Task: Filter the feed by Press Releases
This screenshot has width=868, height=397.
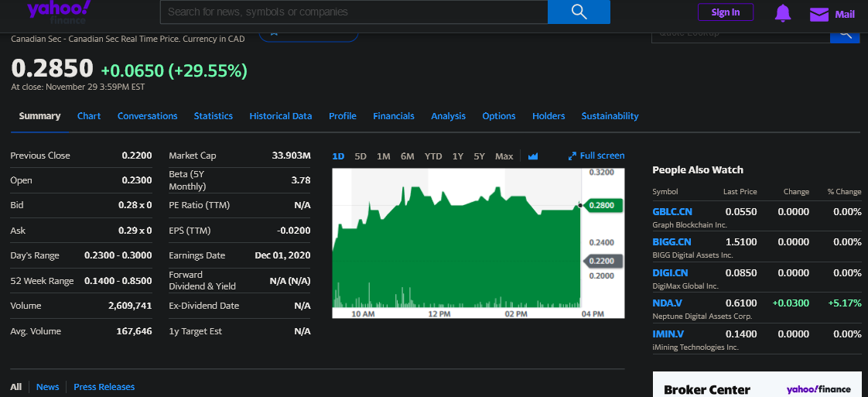Action: [x=104, y=387]
